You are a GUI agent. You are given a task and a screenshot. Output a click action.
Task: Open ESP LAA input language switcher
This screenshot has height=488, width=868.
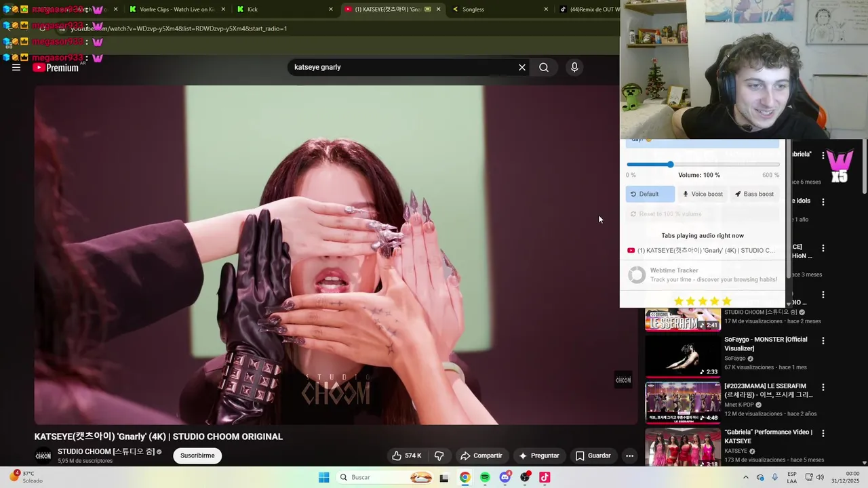click(x=792, y=477)
